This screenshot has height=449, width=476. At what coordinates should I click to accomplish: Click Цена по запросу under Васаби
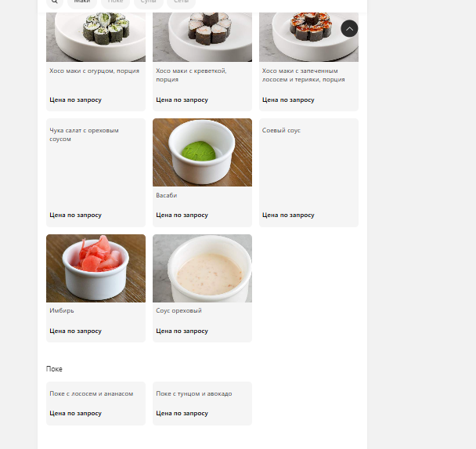[x=182, y=215]
